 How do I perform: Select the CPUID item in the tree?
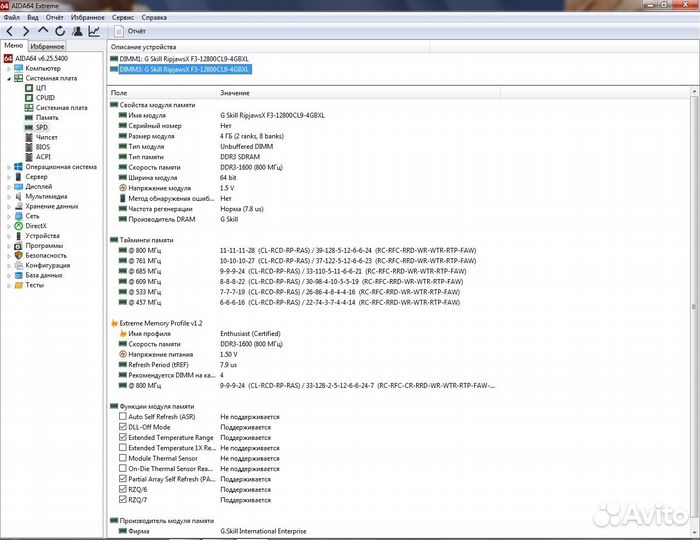[x=45, y=97]
